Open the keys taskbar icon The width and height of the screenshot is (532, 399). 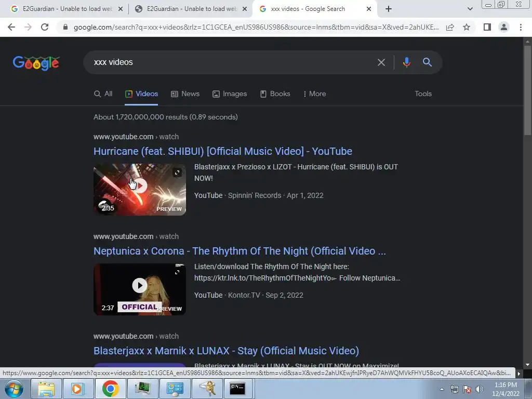tap(207, 389)
